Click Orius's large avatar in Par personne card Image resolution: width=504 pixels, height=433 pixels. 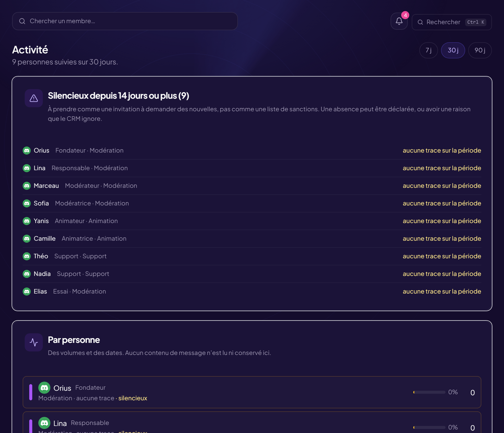(44, 388)
